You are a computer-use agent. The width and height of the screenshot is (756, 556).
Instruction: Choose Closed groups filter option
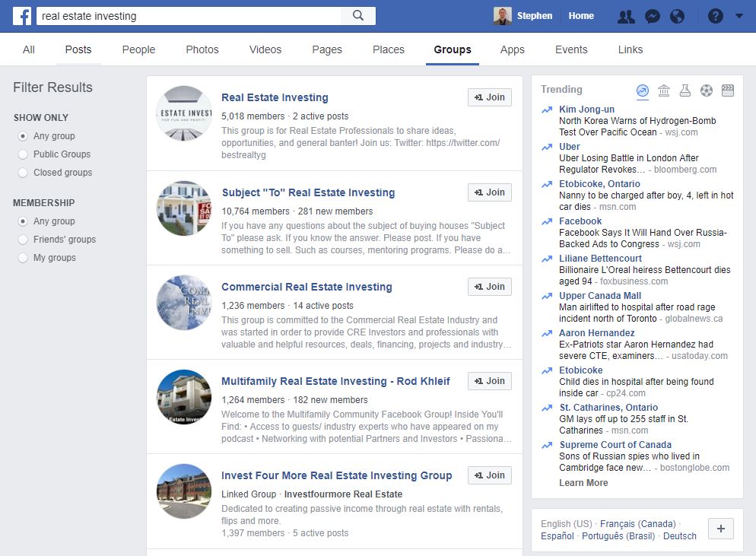tap(23, 173)
